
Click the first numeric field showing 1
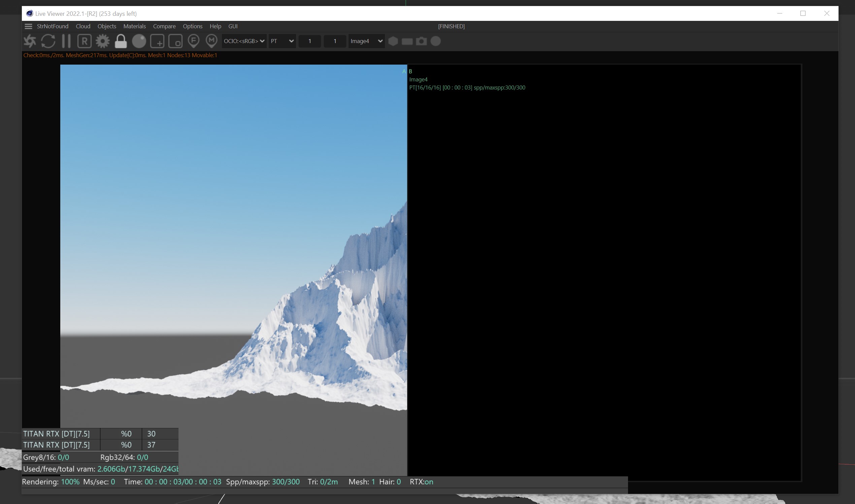(309, 41)
